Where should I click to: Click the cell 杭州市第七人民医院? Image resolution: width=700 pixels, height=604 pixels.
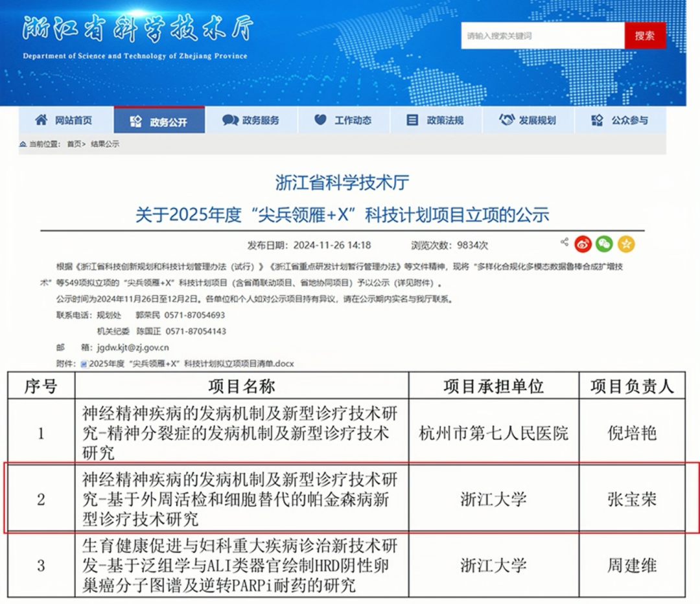pyautogui.click(x=493, y=433)
